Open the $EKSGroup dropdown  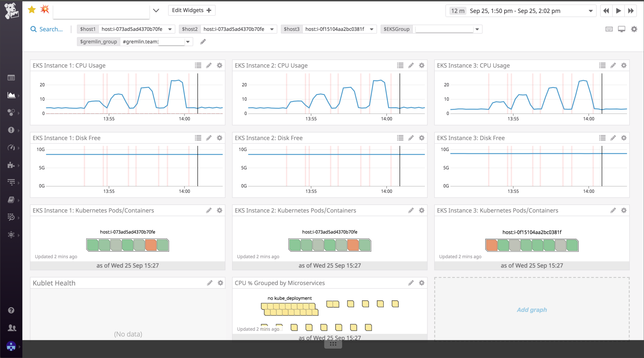477,29
